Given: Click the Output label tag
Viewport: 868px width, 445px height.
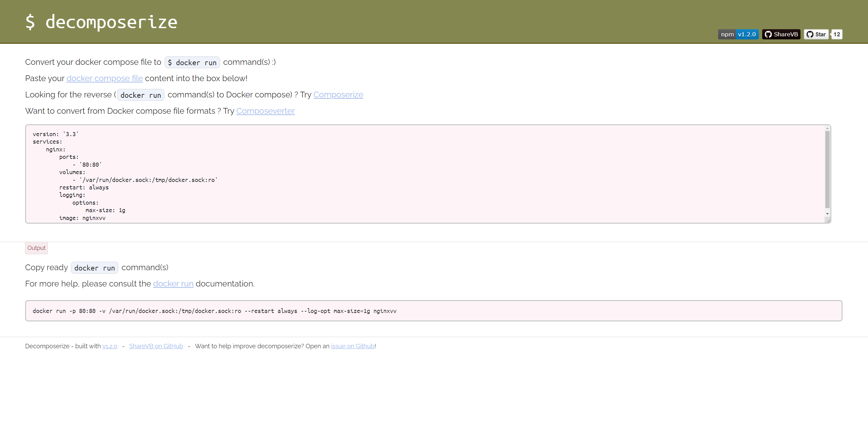Looking at the screenshot, I should 36,248.
